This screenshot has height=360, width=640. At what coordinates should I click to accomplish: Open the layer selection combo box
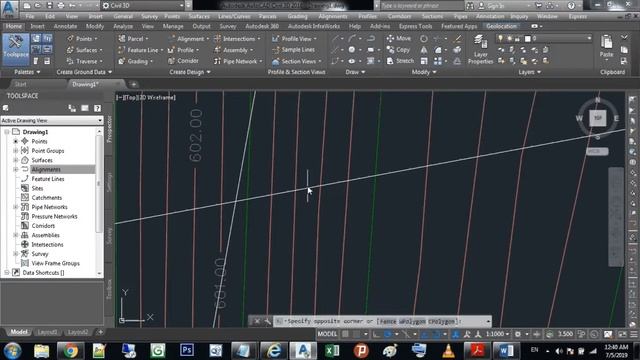click(x=543, y=38)
